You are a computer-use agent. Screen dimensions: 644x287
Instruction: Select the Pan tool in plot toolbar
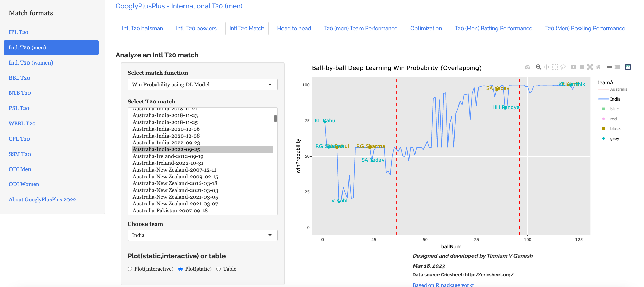point(546,67)
